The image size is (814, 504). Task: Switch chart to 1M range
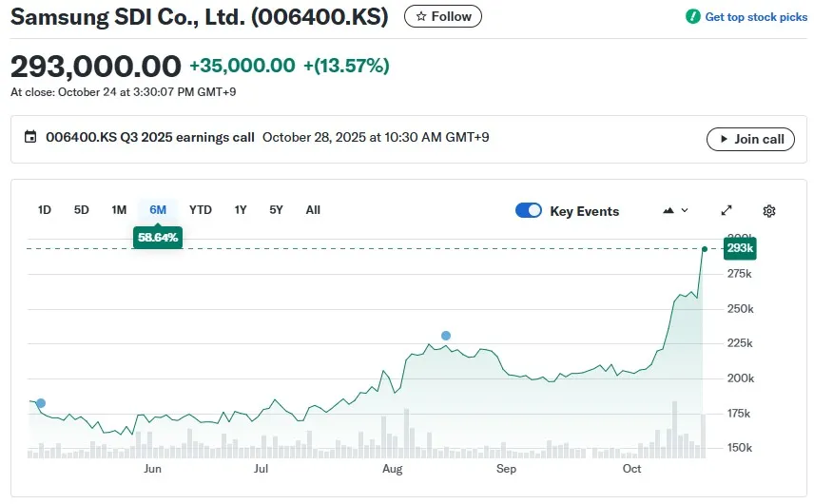[x=119, y=210]
